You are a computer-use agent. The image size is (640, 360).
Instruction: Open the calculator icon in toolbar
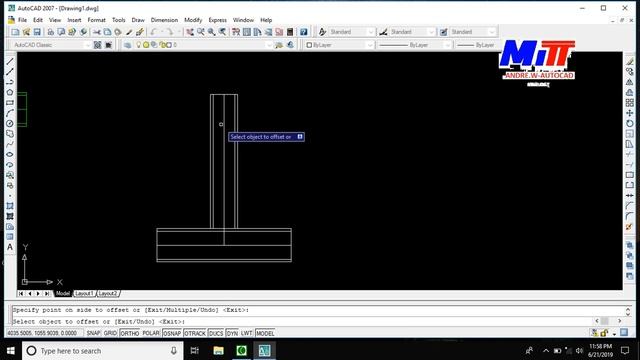[x=290, y=32]
